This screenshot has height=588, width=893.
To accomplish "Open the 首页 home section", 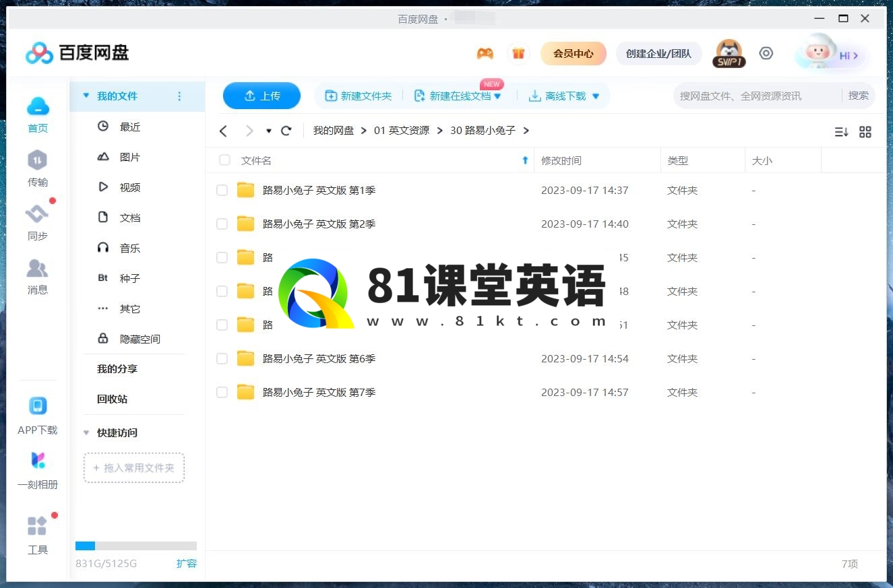I will tap(38, 115).
